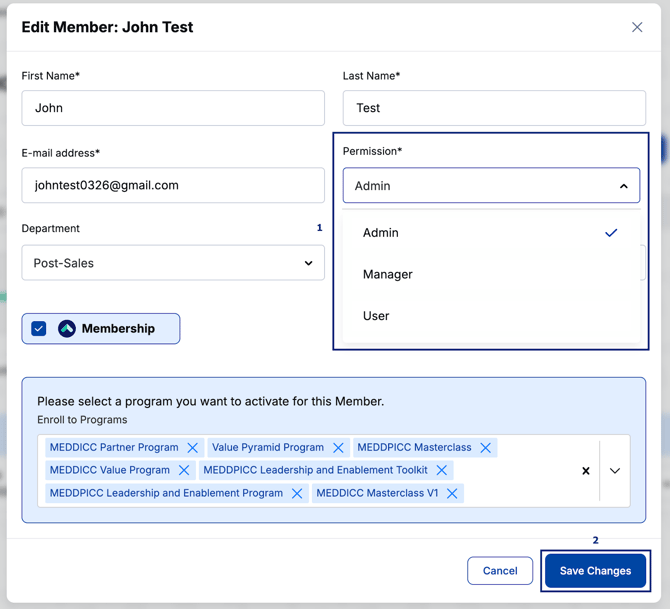Remove MEDDPICC Masterclass tag
670x609 pixels.
click(486, 448)
